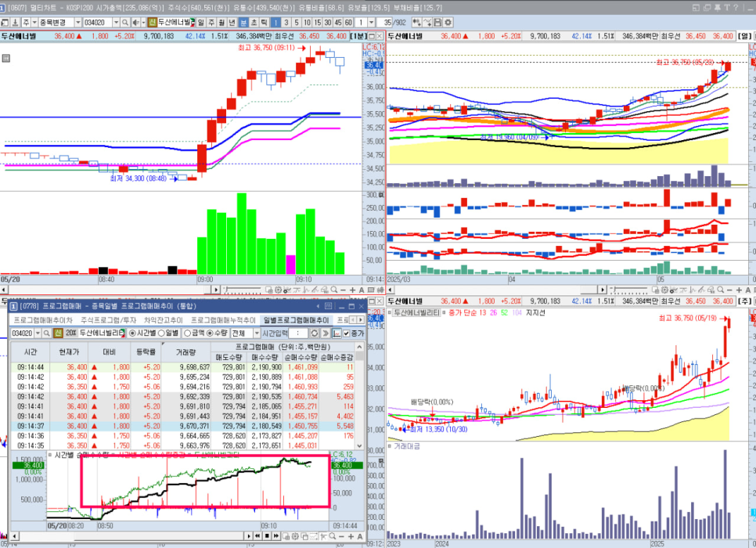Open chart settings via the toolbar gear icon
756x548 pixels.
click(448, 23)
